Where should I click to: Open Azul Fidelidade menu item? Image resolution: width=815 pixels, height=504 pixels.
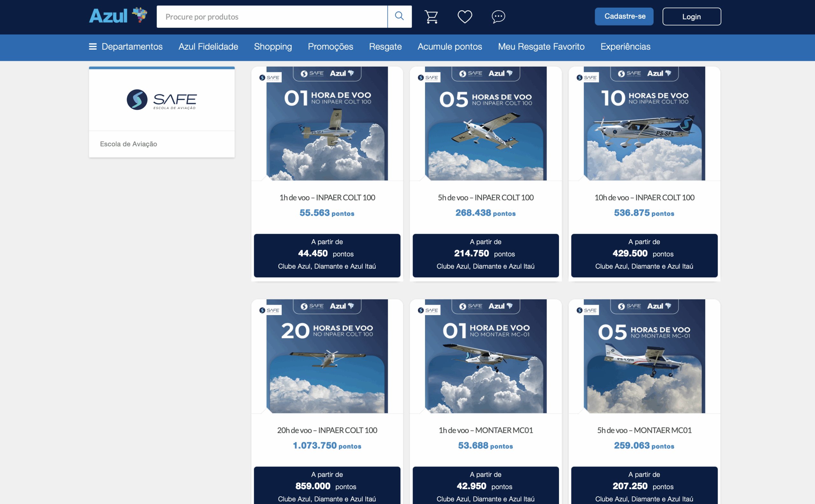[208, 46]
